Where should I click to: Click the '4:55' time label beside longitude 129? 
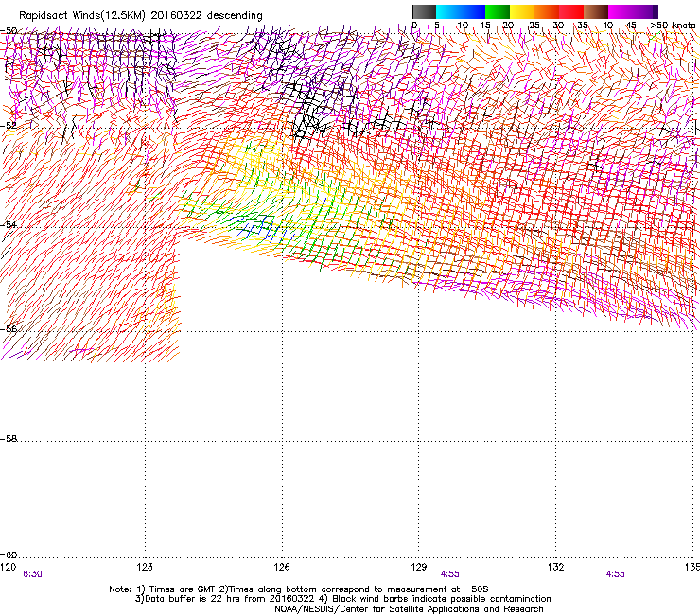[449, 574]
